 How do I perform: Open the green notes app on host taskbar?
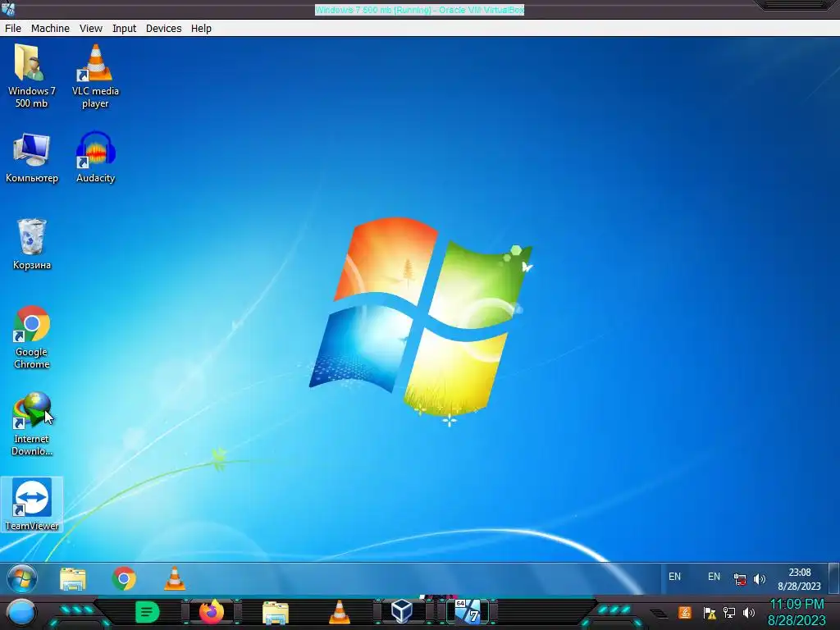(x=148, y=612)
